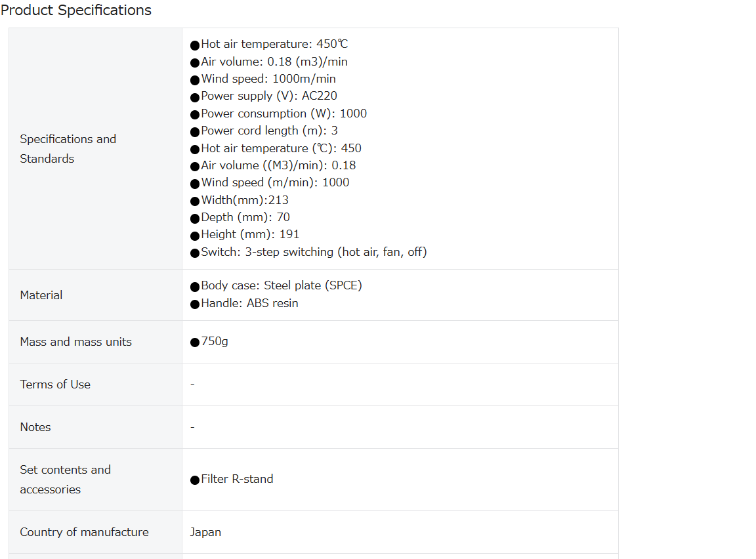Click Power consumption (W): 1000 line
This screenshot has width=756, height=559.
point(279,114)
